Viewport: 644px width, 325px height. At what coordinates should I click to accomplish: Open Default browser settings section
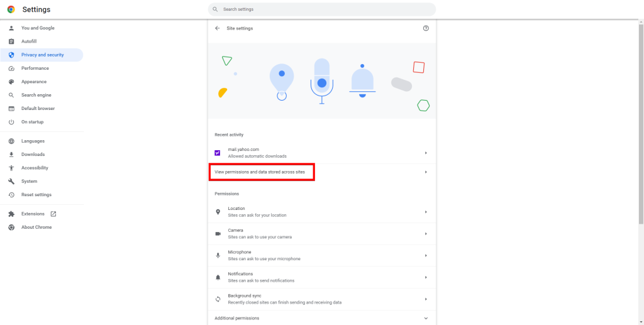pos(42,108)
